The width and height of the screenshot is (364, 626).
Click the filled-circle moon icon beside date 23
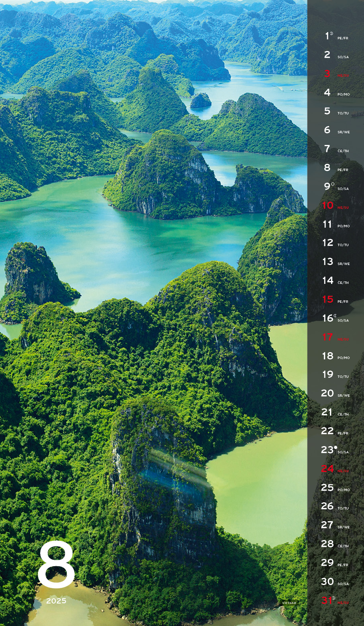coord(336,447)
